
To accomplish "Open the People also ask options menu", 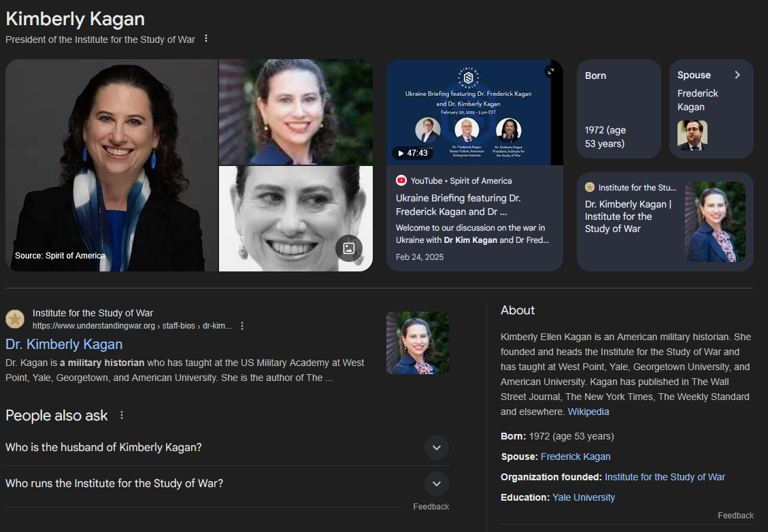I will point(122,416).
